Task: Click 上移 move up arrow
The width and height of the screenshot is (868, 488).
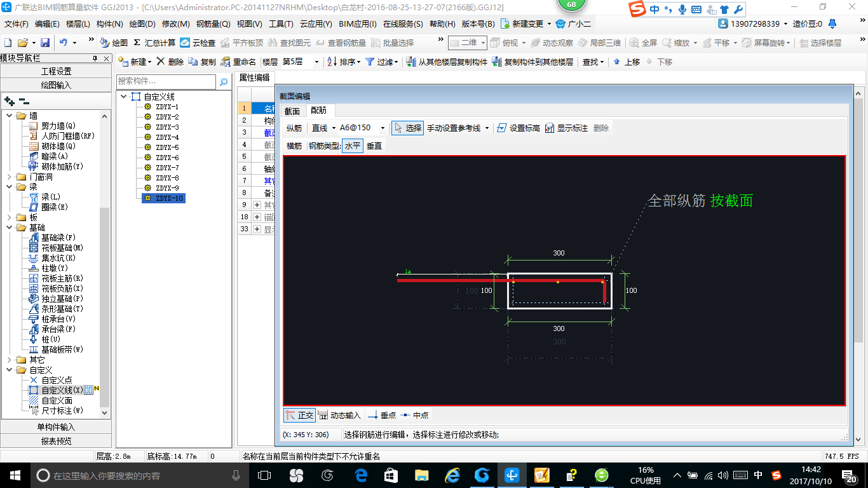Action: 627,62
